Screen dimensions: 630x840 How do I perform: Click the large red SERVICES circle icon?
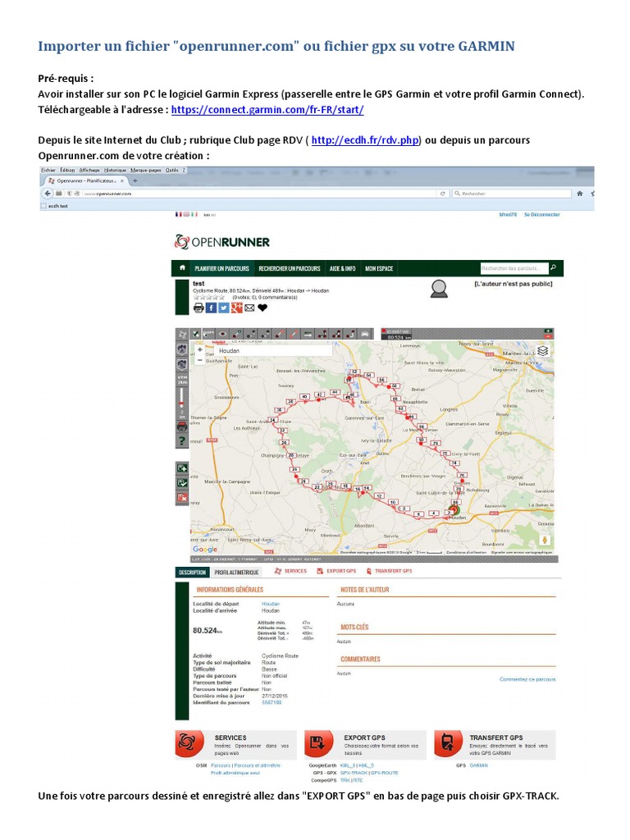189,743
